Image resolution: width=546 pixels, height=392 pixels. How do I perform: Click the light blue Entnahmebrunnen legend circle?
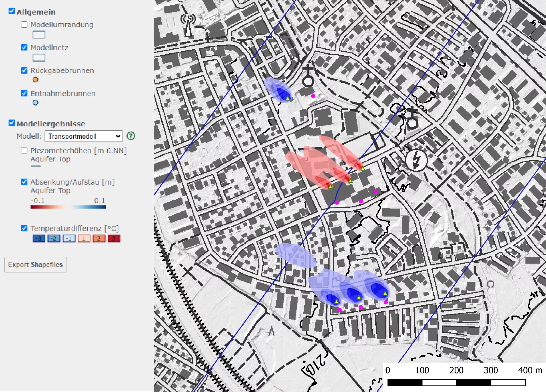coord(35,103)
